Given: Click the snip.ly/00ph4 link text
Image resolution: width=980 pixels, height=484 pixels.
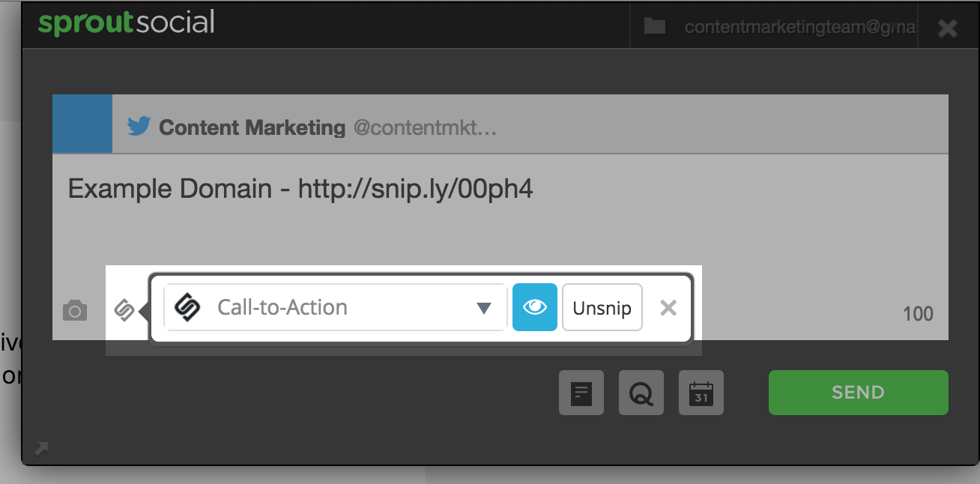Looking at the screenshot, I should (x=416, y=189).
